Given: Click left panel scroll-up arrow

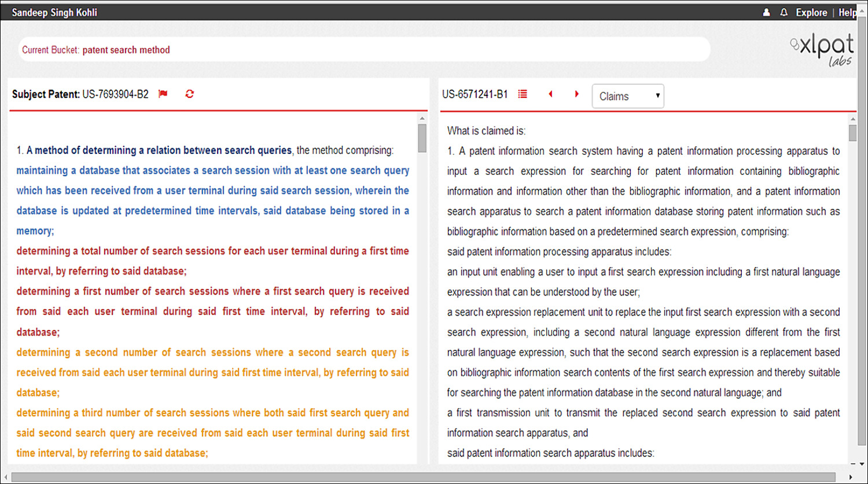Looking at the screenshot, I should (422, 118).
